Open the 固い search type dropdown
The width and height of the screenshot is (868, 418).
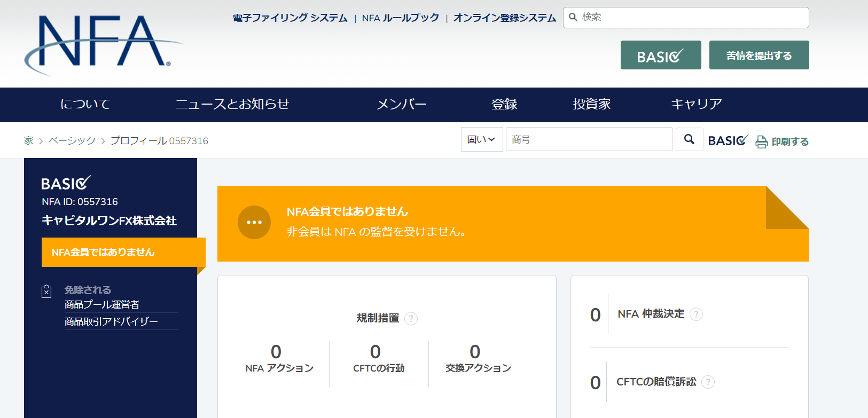point(482,139)
